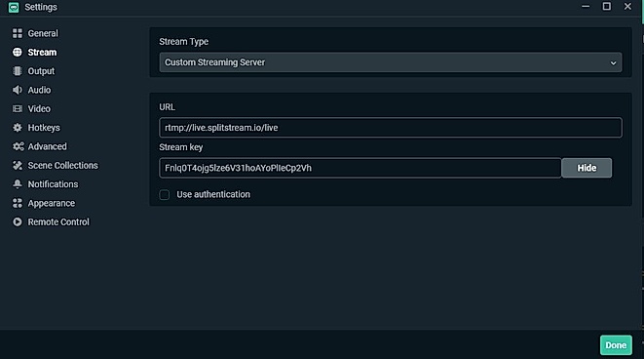Click into the URL input field
The image size is (644, 359).
(390, 128)
